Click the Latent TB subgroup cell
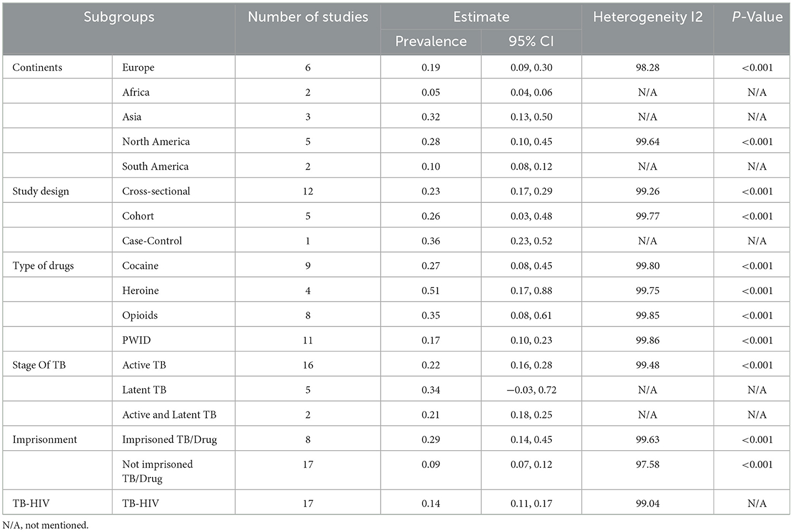Screen dimensions: 793x532 point(144,390)
